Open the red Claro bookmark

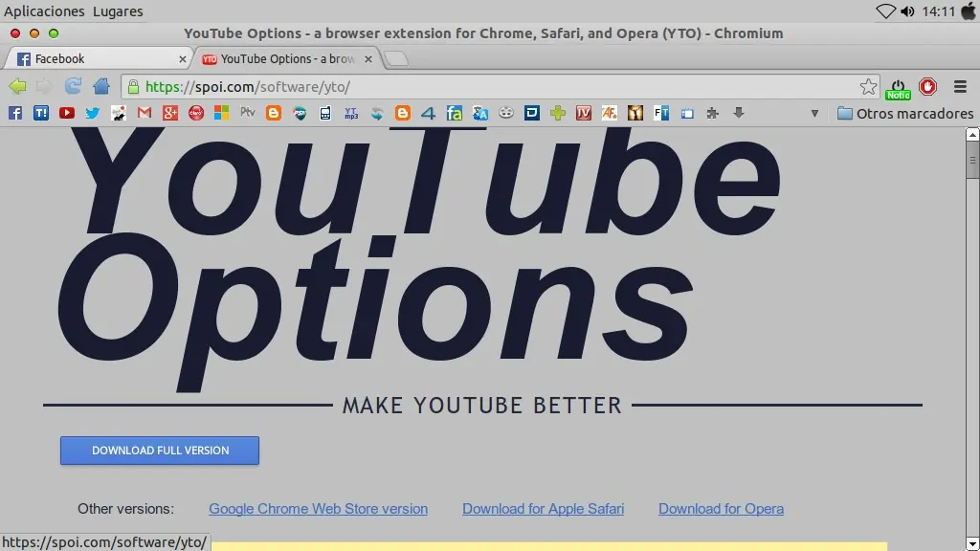[x=196, y=113]
